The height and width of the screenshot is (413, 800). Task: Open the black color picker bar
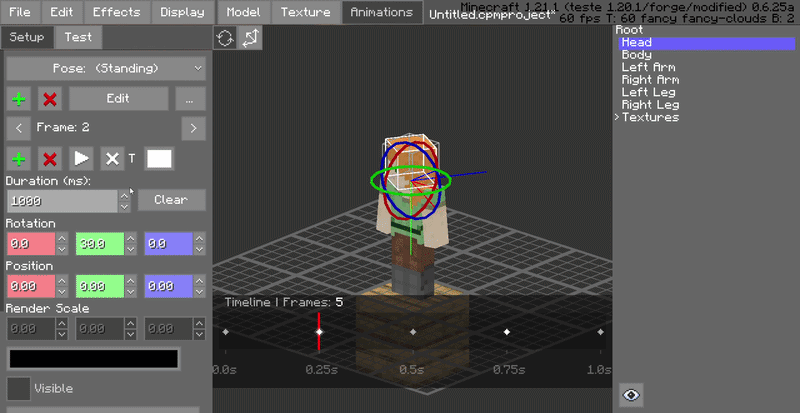93,359
